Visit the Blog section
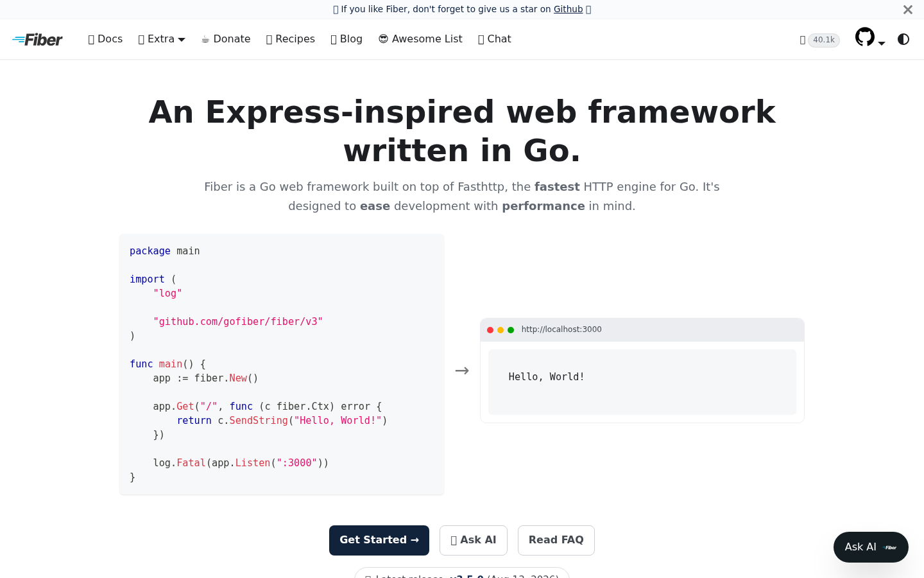This screenshot has width=924, height=578. (x=346, y=39)
